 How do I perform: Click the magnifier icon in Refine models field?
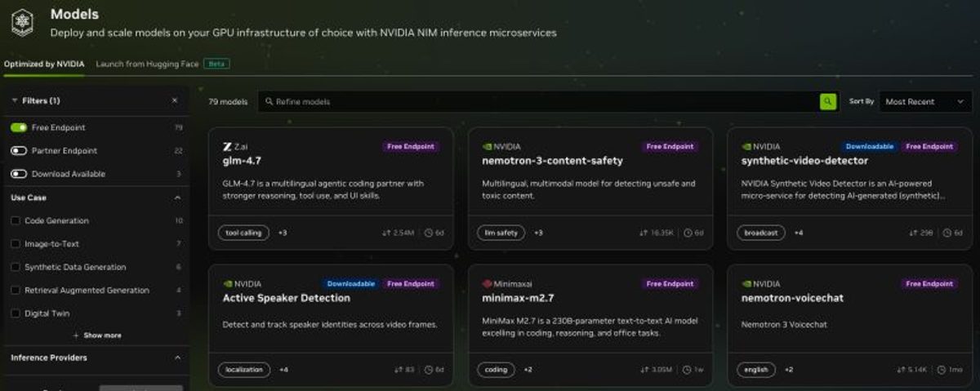[x=269, y=102]
